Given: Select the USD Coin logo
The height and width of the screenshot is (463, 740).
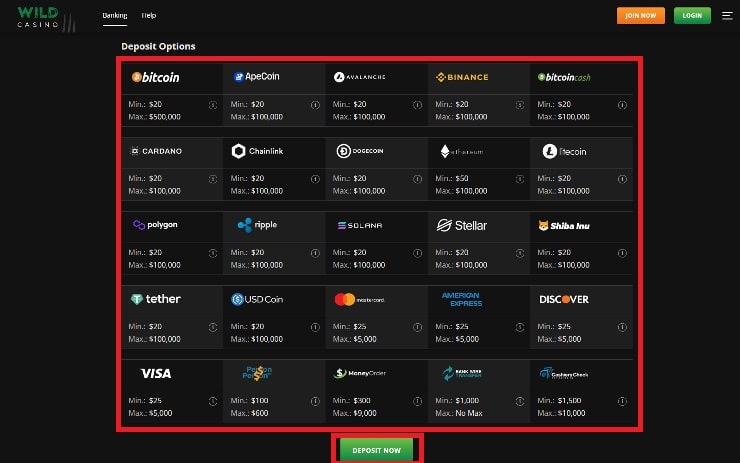Looking at the screenshot, I should point(257,299).
